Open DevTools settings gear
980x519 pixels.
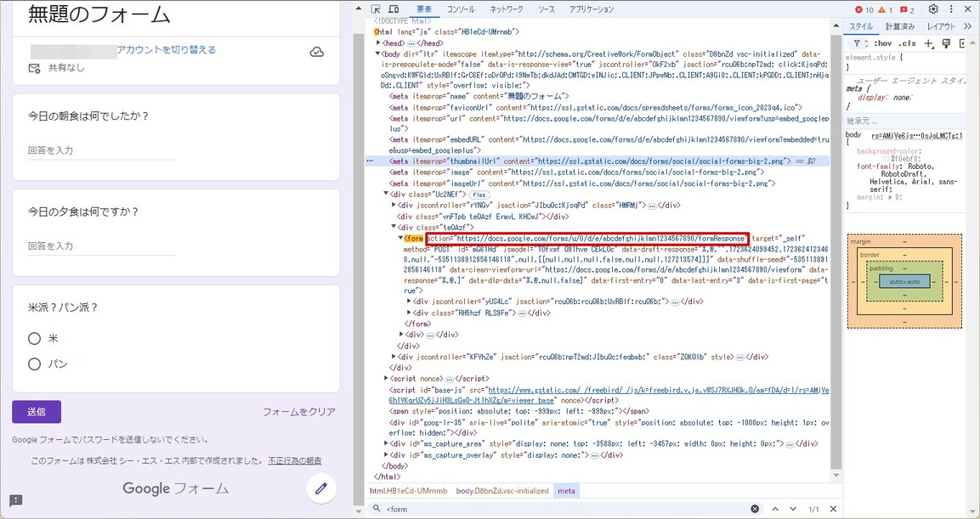933,9
